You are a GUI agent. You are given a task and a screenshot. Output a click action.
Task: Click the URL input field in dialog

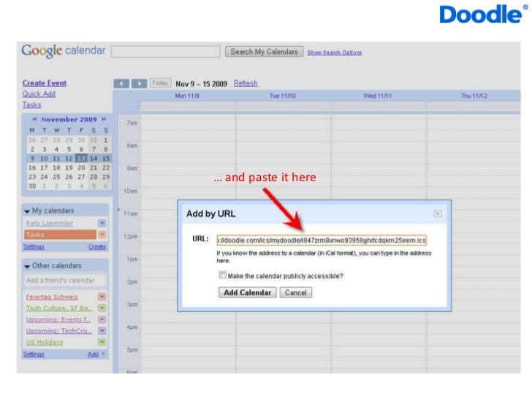tap(322, 240)
